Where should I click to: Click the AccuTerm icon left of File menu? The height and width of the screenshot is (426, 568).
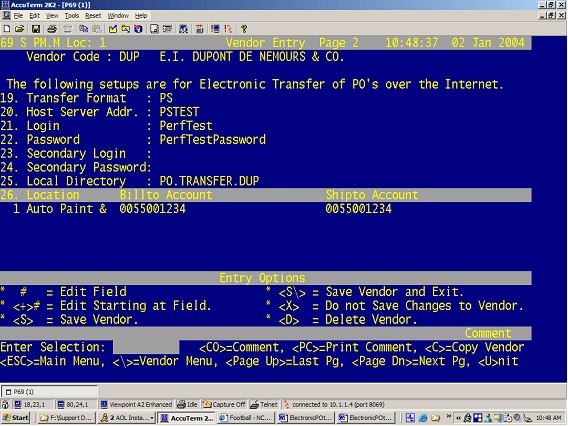pyautogui.click(x=6, y=16)
